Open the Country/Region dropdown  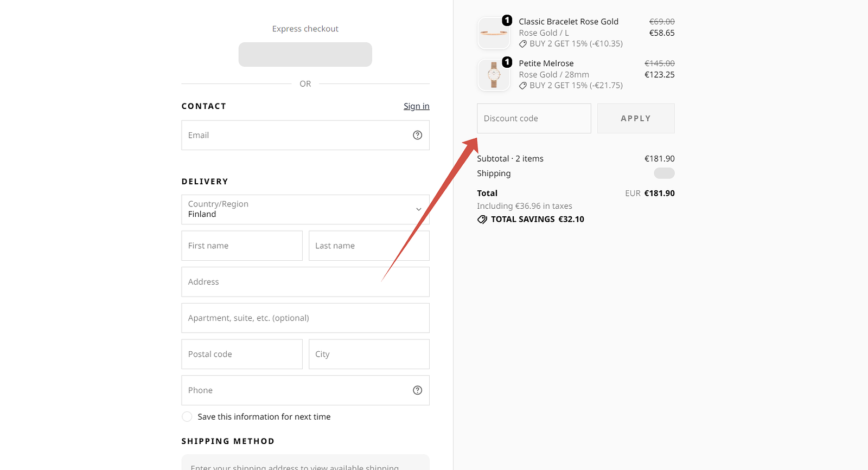click(x=305, y=209)
